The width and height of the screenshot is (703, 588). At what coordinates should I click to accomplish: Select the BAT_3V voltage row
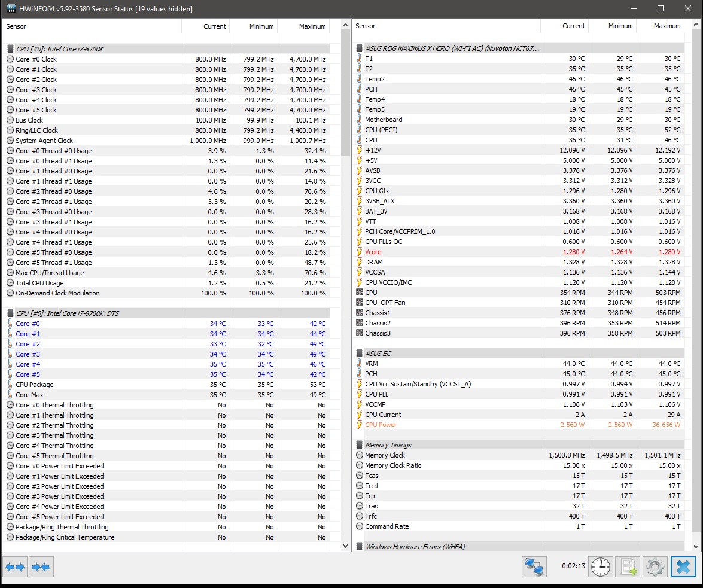click(519, 211)
